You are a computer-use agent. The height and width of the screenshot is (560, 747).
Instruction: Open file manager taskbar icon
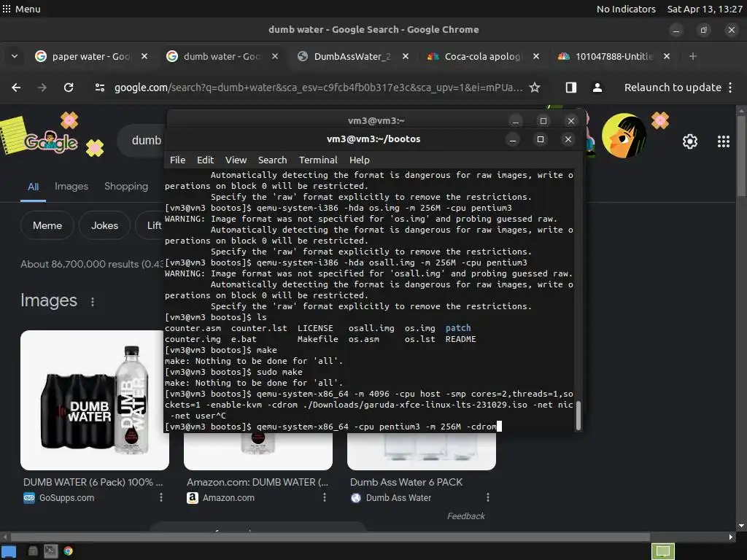(33, 551)
